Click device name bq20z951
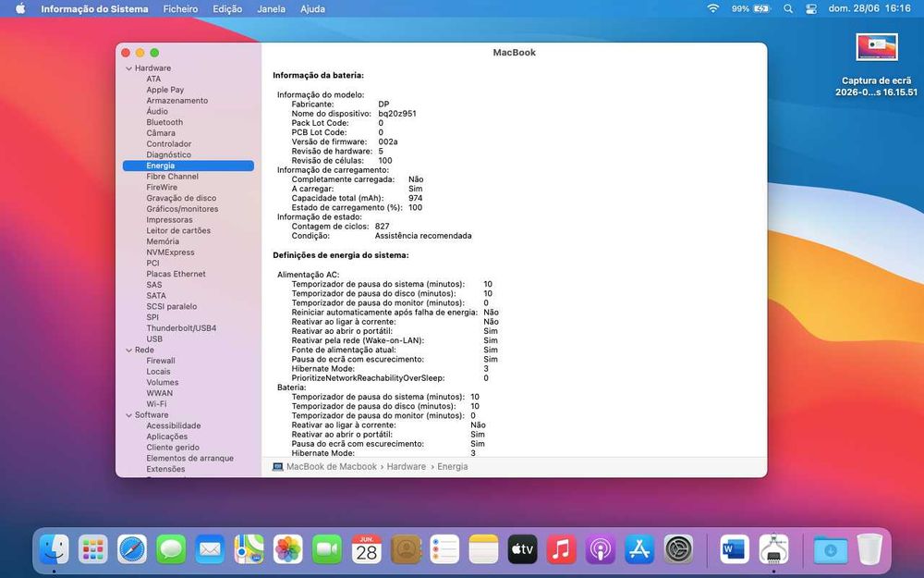The width and height of the screenshot is (924, 578). (397, 114)
